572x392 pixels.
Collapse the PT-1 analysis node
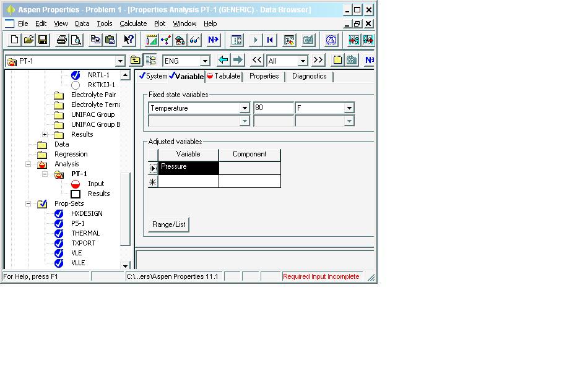pyautogui.click(x=45, y=174)
